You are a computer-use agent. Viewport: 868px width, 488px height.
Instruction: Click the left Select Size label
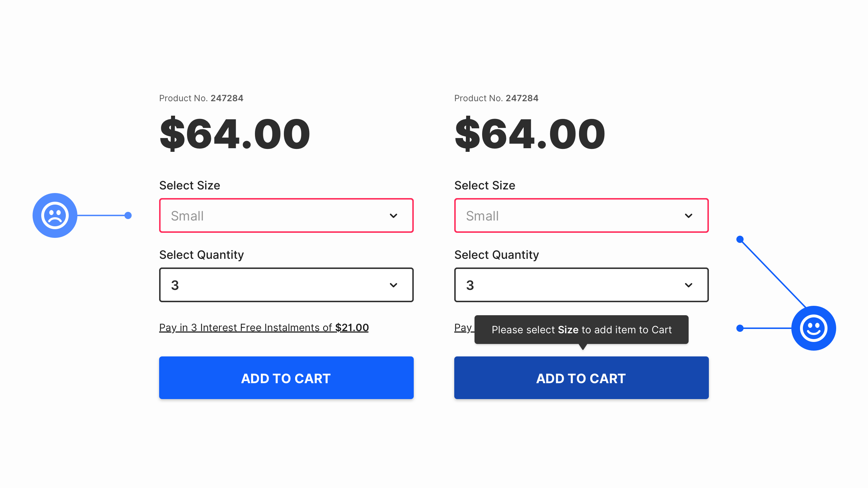point(190,185)
